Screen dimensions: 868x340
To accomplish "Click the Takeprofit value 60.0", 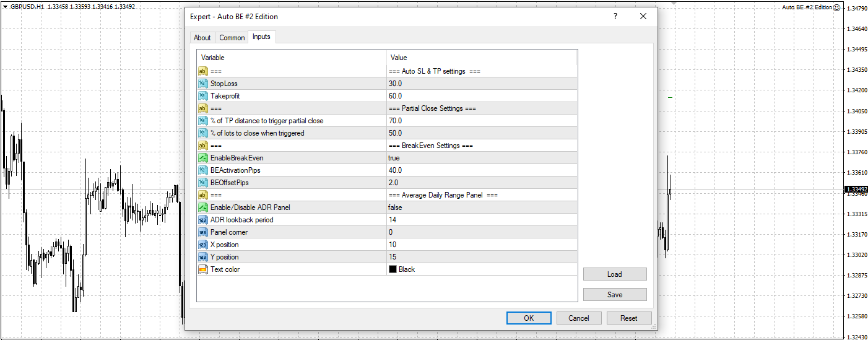I will [x=395, y=96].
